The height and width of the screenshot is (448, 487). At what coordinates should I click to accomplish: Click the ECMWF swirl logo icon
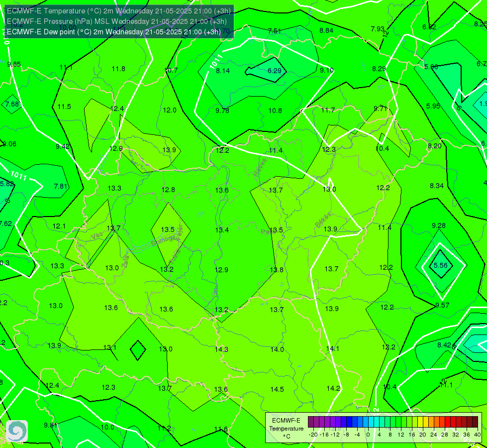17,431
